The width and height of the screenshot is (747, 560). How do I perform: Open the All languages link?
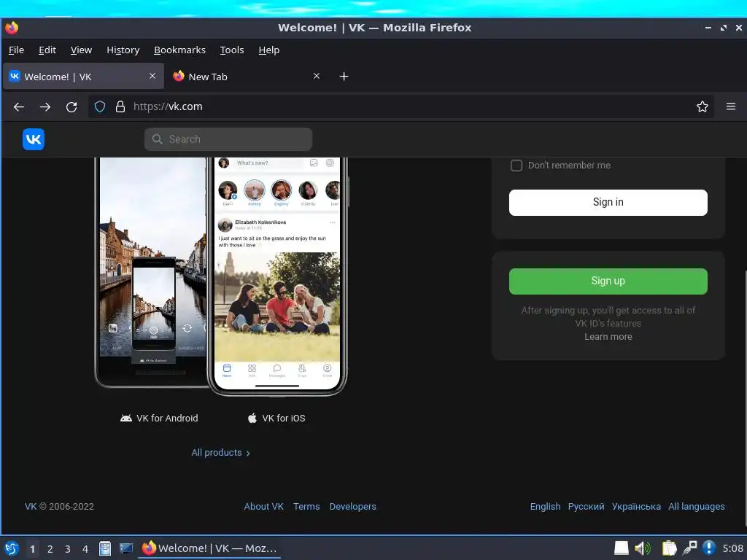[696, 507]
